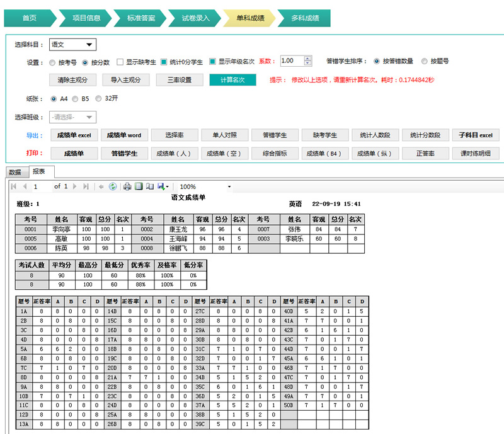Click the back to parent report arrow
This screenshot has height=434, width=504.
pos(101,186)
